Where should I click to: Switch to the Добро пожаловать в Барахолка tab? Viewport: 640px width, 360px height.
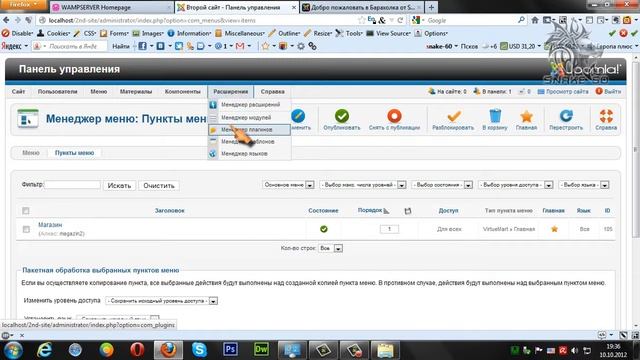361,7
